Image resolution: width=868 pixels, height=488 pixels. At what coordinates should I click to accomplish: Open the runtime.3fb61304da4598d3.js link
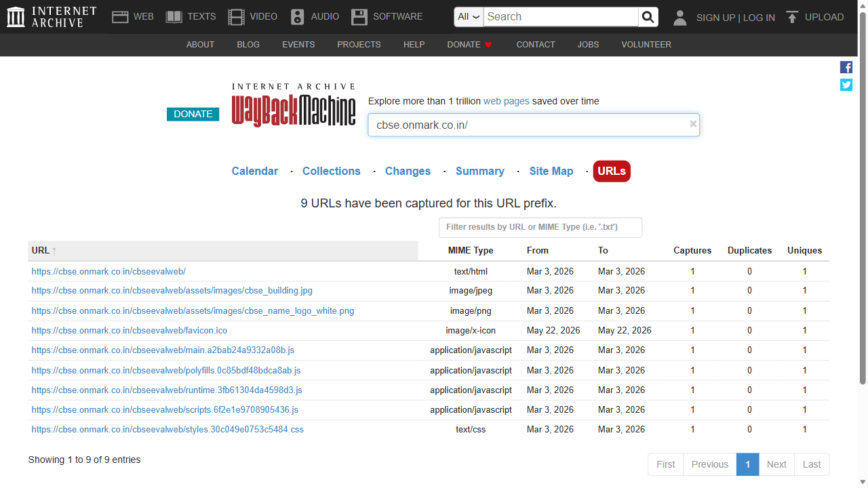coord(167,390)
